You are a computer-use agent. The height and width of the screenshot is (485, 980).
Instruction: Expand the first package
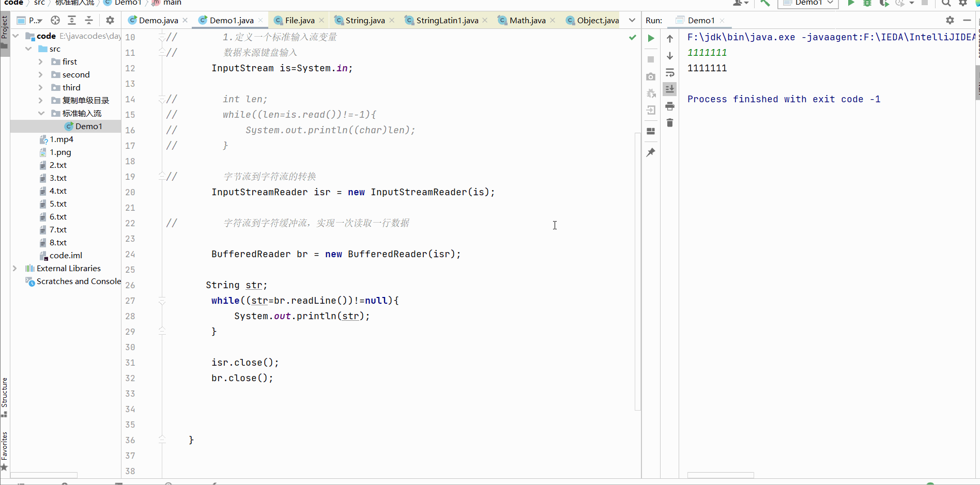click(x=41, y=61)
